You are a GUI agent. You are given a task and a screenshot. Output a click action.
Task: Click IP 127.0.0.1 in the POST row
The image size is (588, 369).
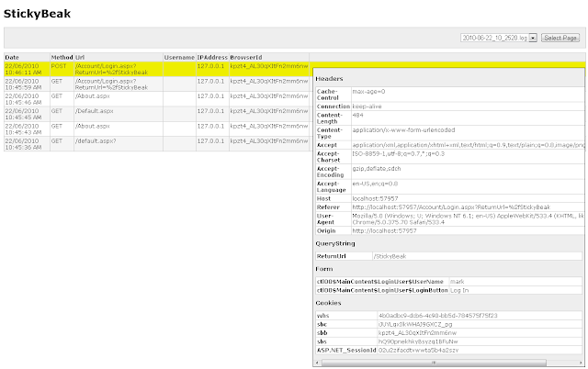210,66
